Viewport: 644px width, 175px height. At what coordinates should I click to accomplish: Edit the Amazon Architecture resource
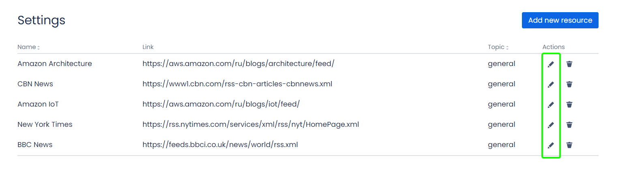551,64
